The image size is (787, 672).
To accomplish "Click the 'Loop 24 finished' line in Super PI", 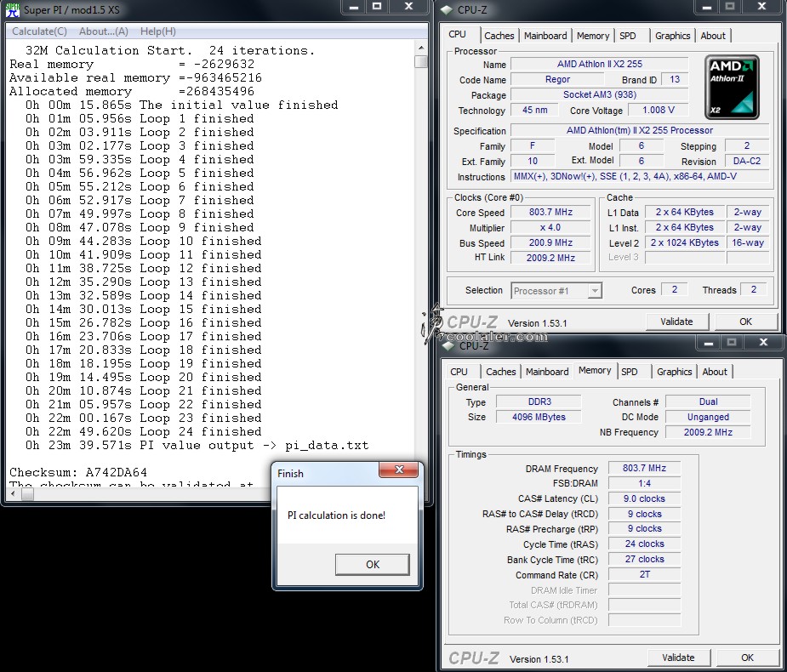I will coord(144,431).
